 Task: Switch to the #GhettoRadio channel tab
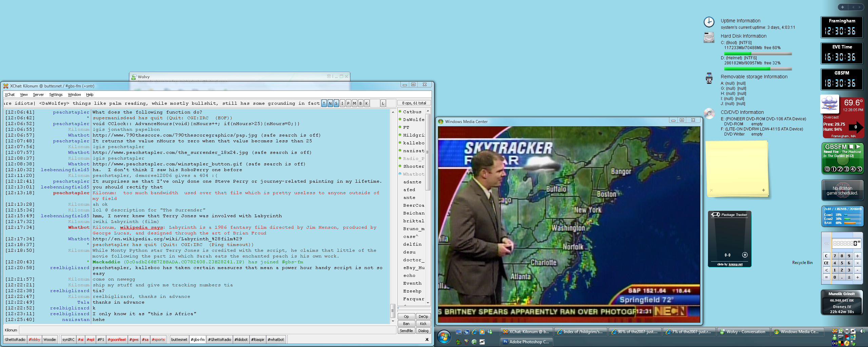click(x=220, y=340)
